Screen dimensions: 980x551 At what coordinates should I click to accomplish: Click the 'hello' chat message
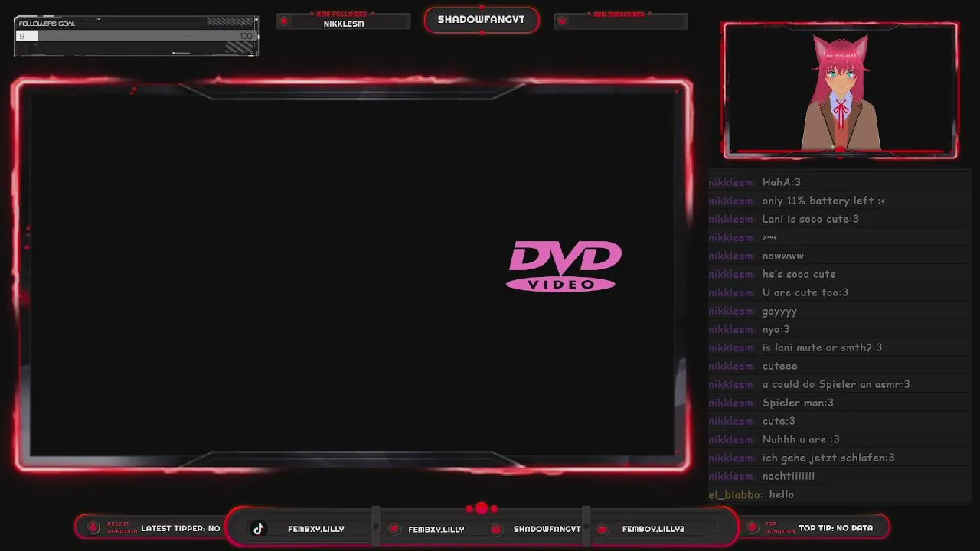pyautogui.click(x=781, y=494)
